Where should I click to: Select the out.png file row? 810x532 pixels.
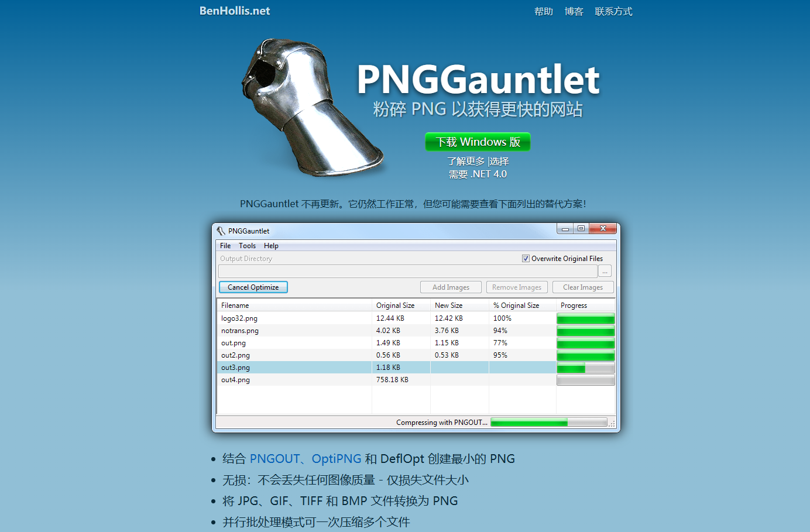click(416, 343)
